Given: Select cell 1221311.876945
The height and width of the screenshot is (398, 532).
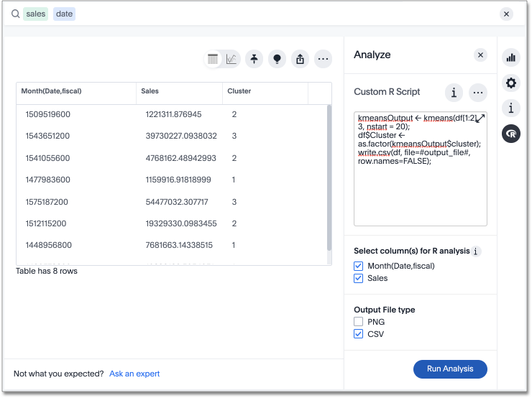Looking at the screenshot, I should [x=173, y=114].
